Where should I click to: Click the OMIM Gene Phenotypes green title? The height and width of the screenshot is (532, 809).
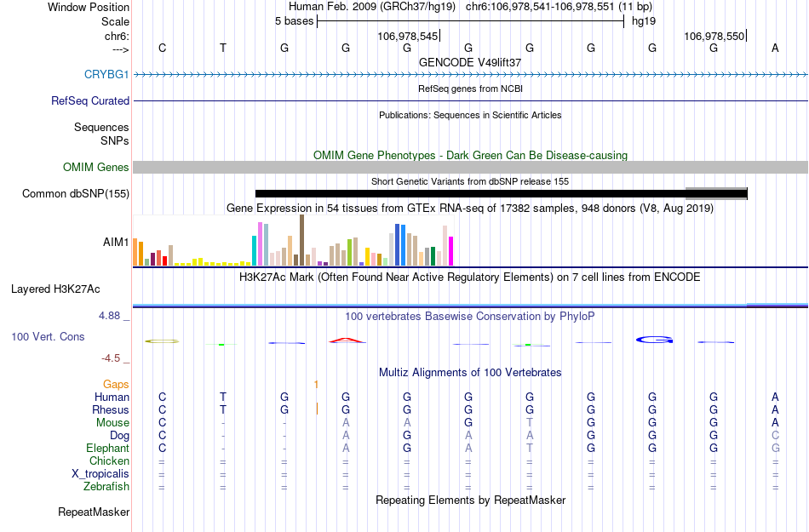tap(470, 155)
